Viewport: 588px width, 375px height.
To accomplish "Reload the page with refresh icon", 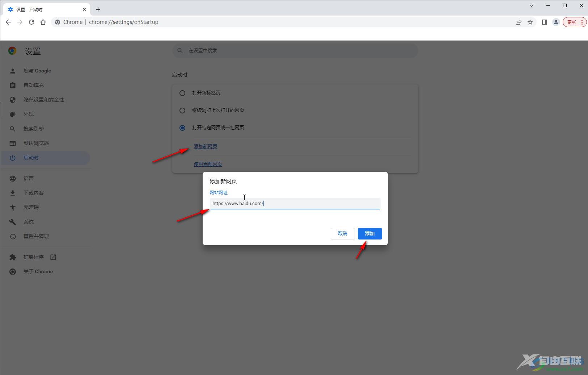I will tap(31, 22).
